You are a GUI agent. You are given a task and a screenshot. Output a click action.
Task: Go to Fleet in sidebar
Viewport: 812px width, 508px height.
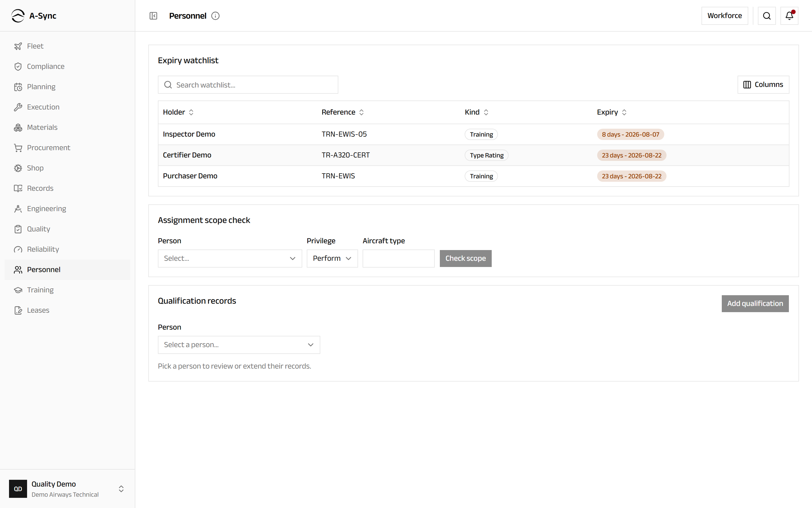(67, 46)
